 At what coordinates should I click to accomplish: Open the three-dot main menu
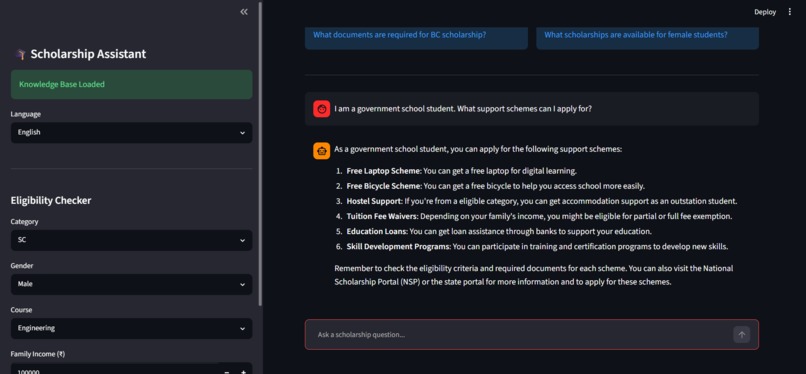click(790, 12)
